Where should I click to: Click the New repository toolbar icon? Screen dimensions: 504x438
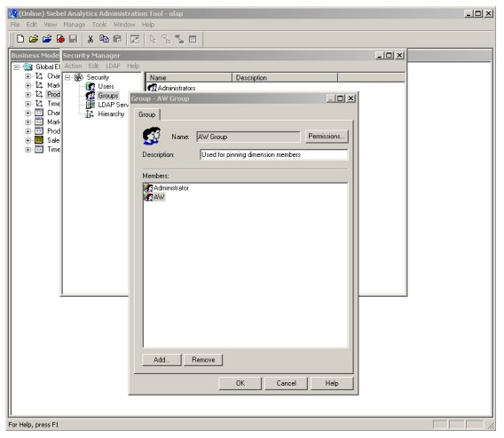[20, 39]
